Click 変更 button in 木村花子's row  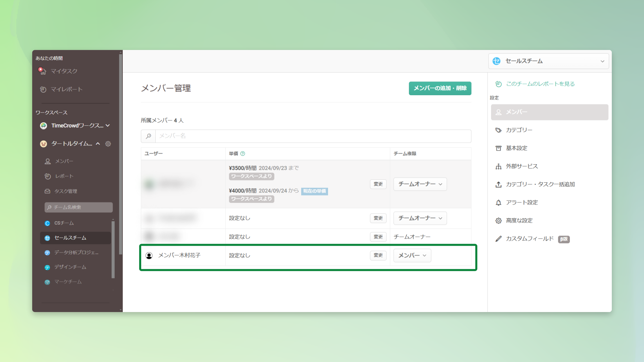click(x=378, y=255)
